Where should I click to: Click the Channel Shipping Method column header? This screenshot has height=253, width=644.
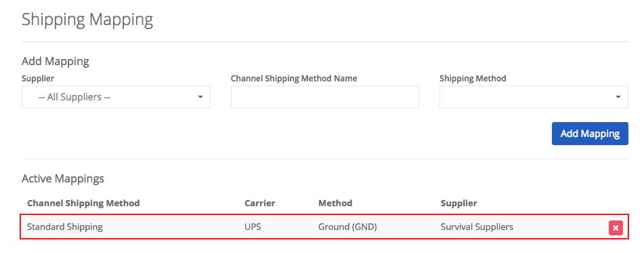[83, 203]
